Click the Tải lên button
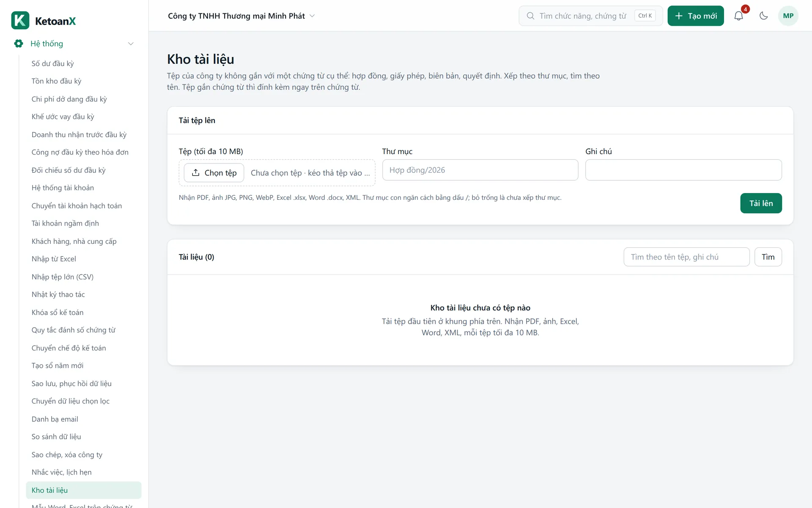Screen dimensions: 812x508 click(761, 203)
